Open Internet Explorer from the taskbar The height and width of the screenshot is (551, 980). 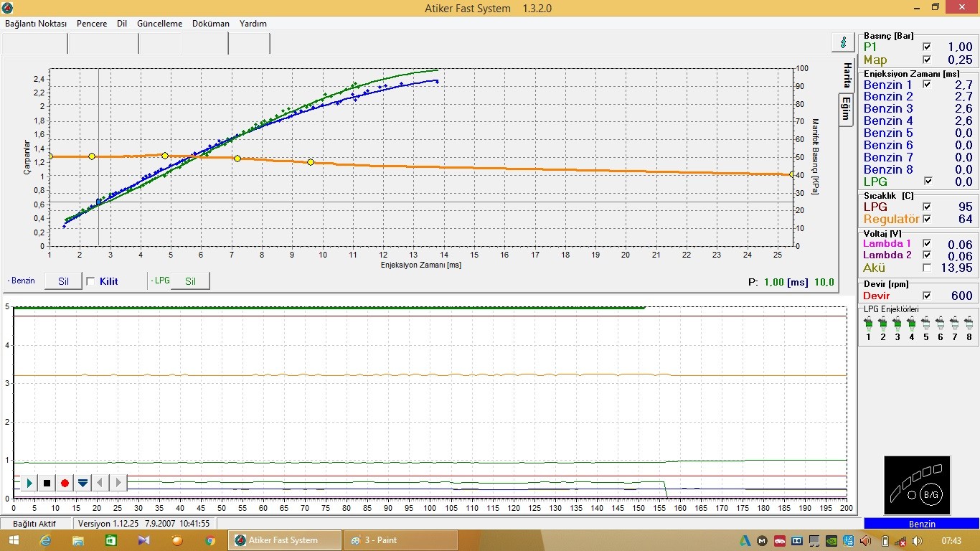(46, 540)
